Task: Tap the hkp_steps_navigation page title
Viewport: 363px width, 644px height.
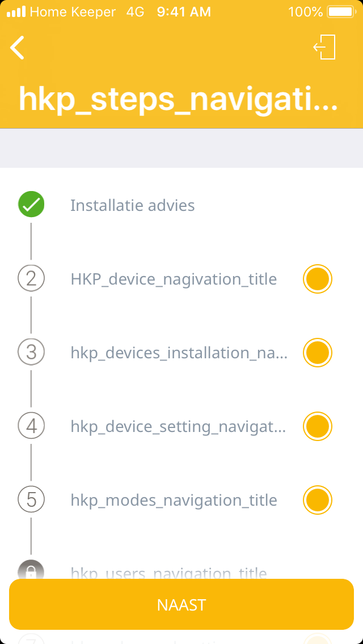Action: (178, 99)
